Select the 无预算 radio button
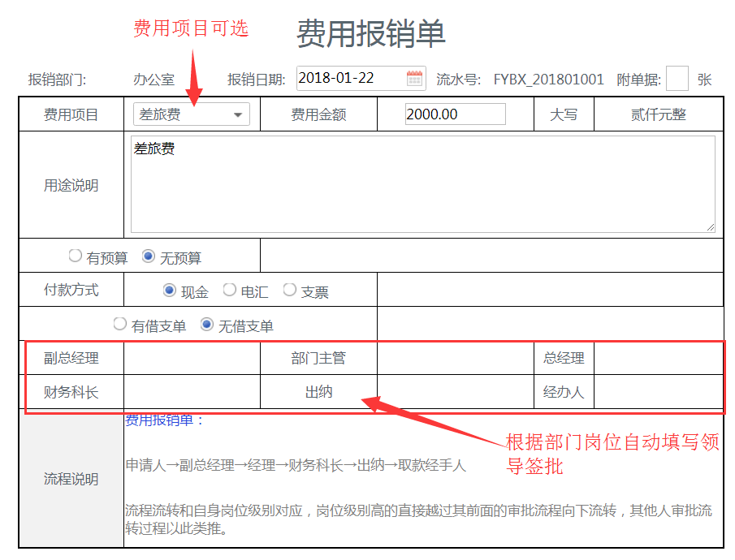The width and height of the screenshot is (735, 560). click(x=149, y=256)
